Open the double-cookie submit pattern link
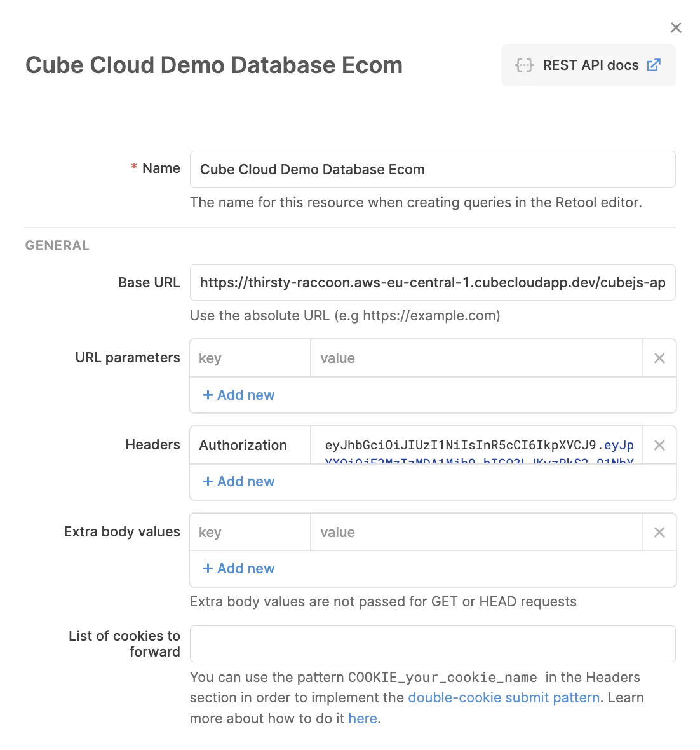This screenshot has height=750, width=700. click(504, 698)
